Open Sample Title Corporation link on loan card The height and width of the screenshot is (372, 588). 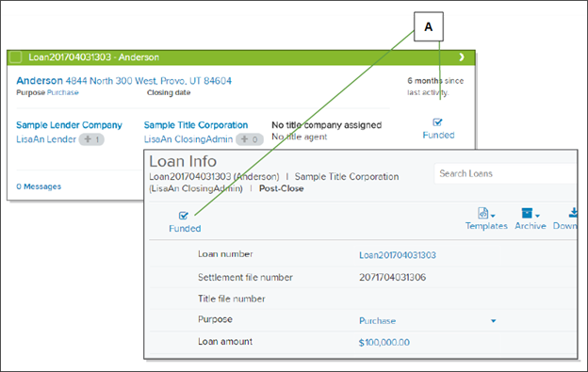click(x=196, y=125)
